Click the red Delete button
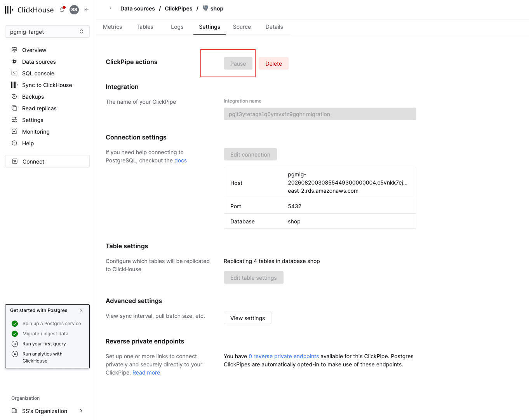This screenshot has width=529, height=420. [274, 64]
